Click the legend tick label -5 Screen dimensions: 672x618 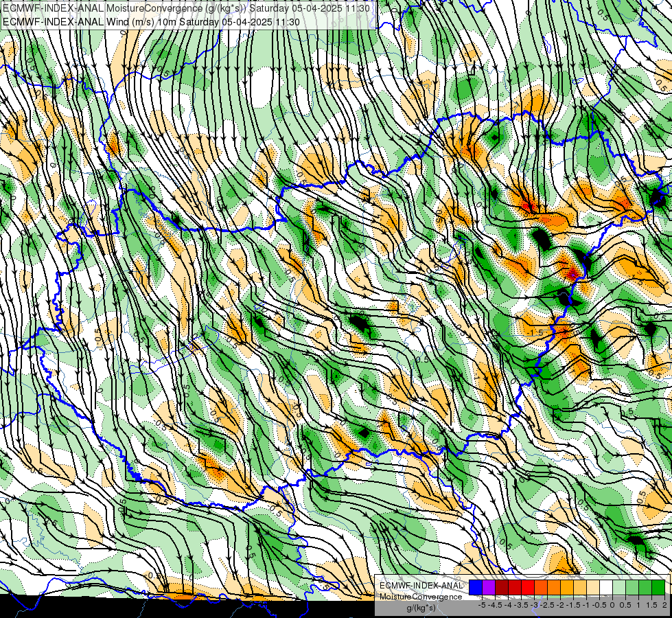(482, 605)
